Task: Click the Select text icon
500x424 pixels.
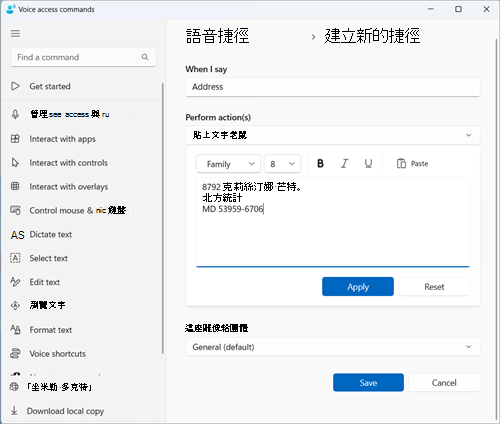Action: (x=15, y=258)
